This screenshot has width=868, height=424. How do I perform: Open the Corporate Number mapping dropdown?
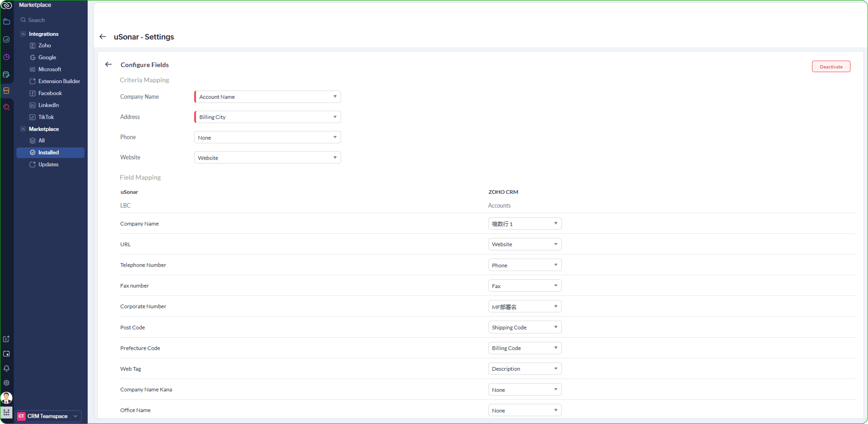[x=525, y=307]
